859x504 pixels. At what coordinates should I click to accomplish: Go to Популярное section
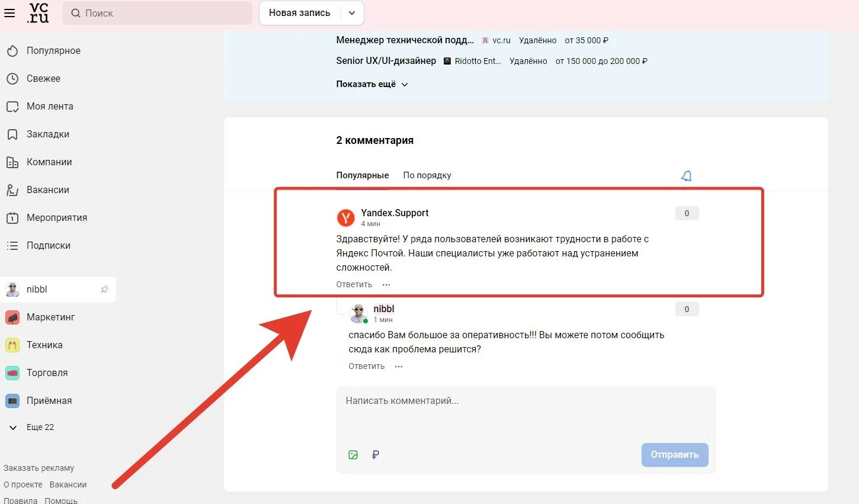point(53,51)
